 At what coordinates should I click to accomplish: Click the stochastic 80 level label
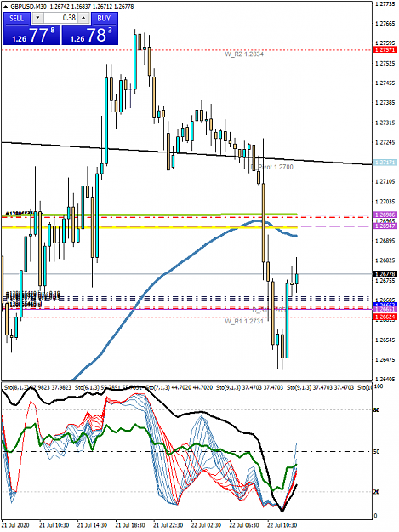(x=377, y=410)
